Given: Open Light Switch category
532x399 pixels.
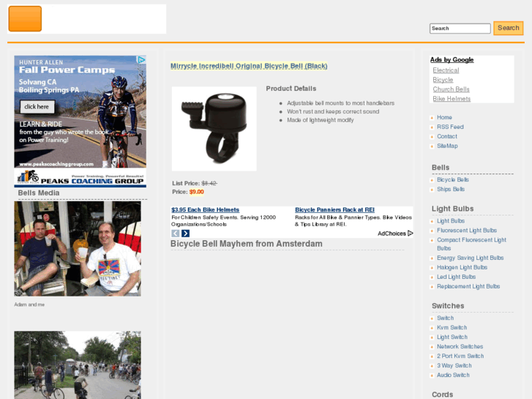Looking at the screenshot, I should 452,338.
